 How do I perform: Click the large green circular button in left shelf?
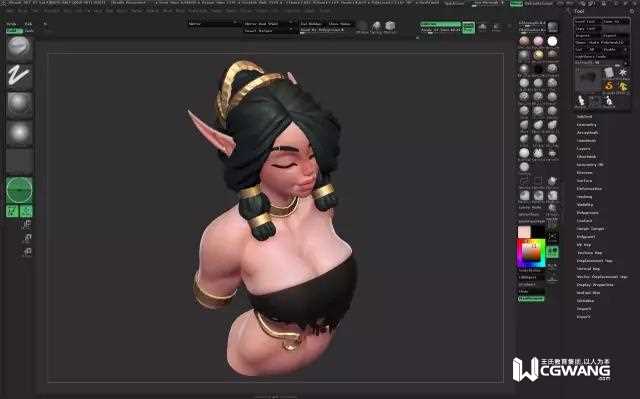19,190
